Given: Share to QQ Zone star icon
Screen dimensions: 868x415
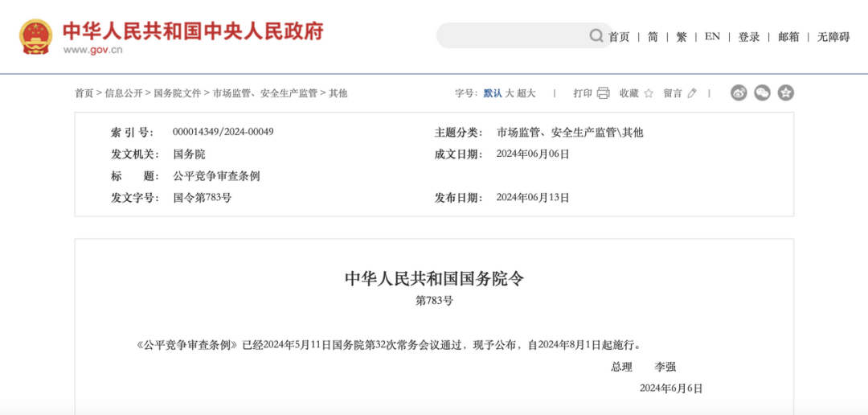Looking at the screenshot, I should coord(785,92).
